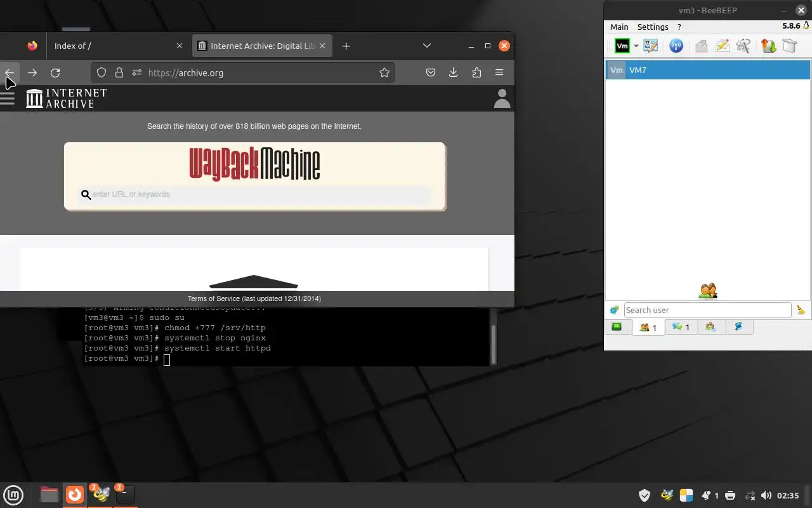
Task: Expand the list all tabs chevron
Action: coord(427,46)
